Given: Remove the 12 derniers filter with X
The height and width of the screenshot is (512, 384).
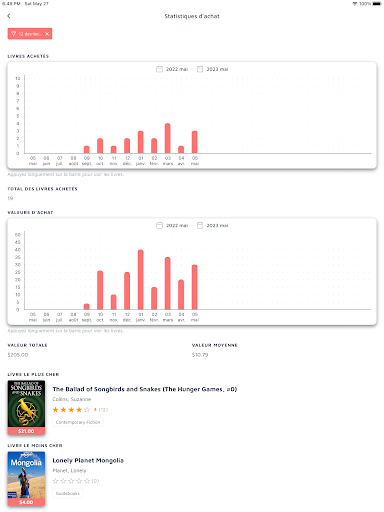Looking at the screenshot, I should 47,34.
